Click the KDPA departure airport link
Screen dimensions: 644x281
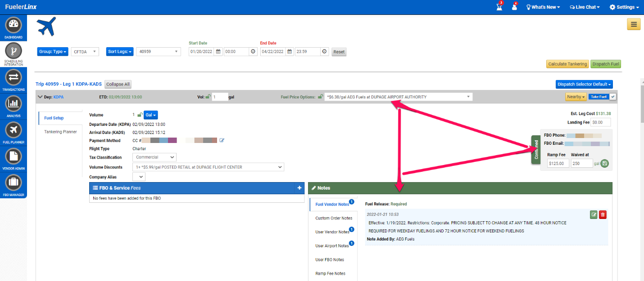tap(59, 97)
